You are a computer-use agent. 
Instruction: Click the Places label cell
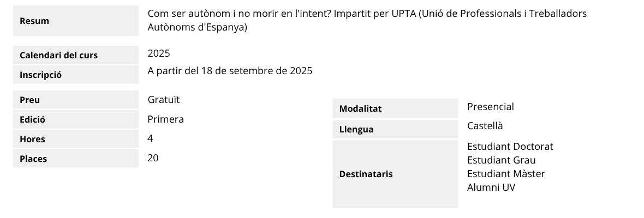(76, 159)
